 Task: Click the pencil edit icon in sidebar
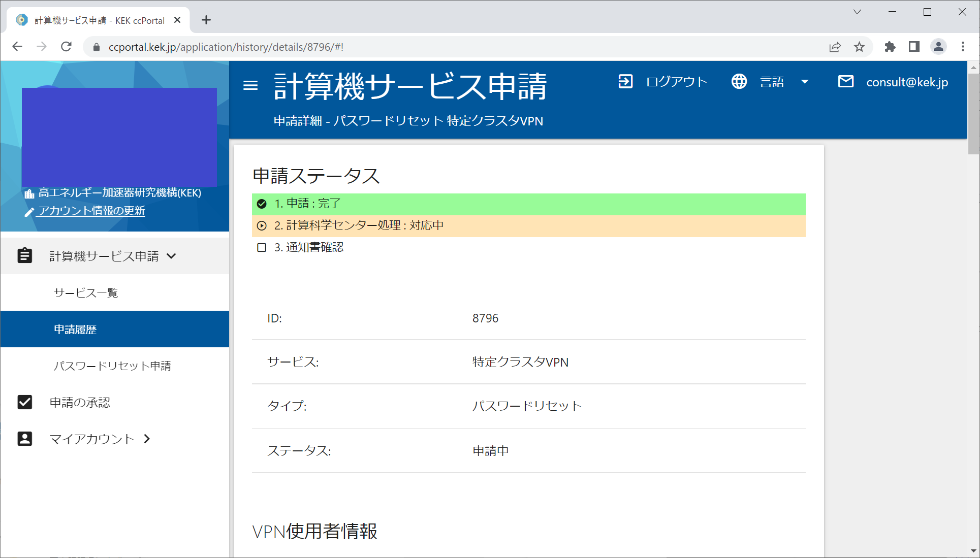pos(29,212)
